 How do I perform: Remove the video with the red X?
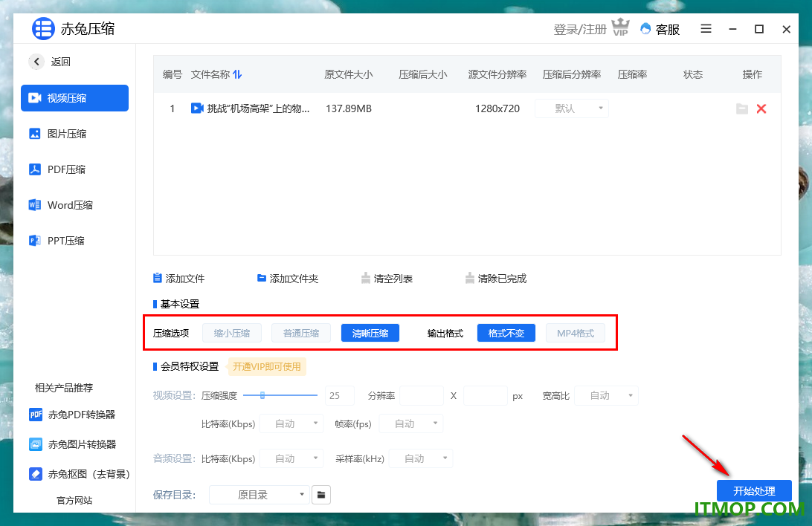[761, 108]
